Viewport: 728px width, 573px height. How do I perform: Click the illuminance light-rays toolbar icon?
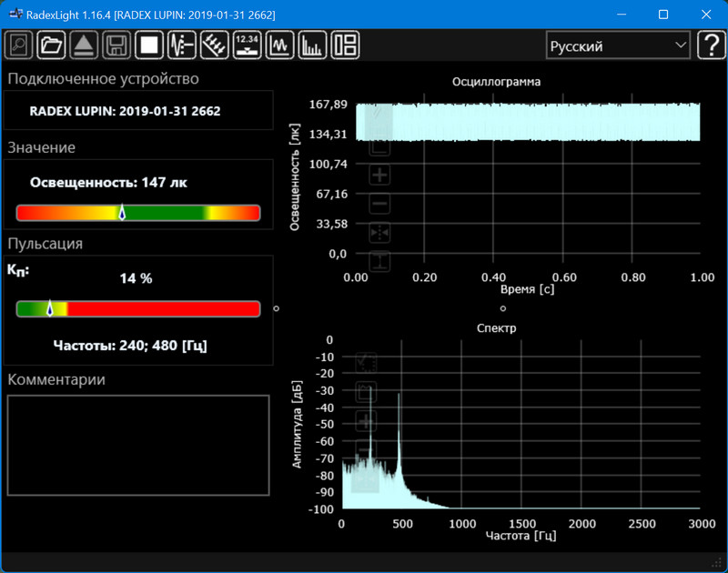point(214,45)
